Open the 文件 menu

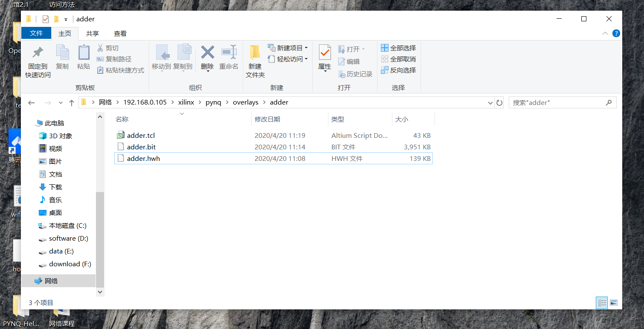[36, 33]
